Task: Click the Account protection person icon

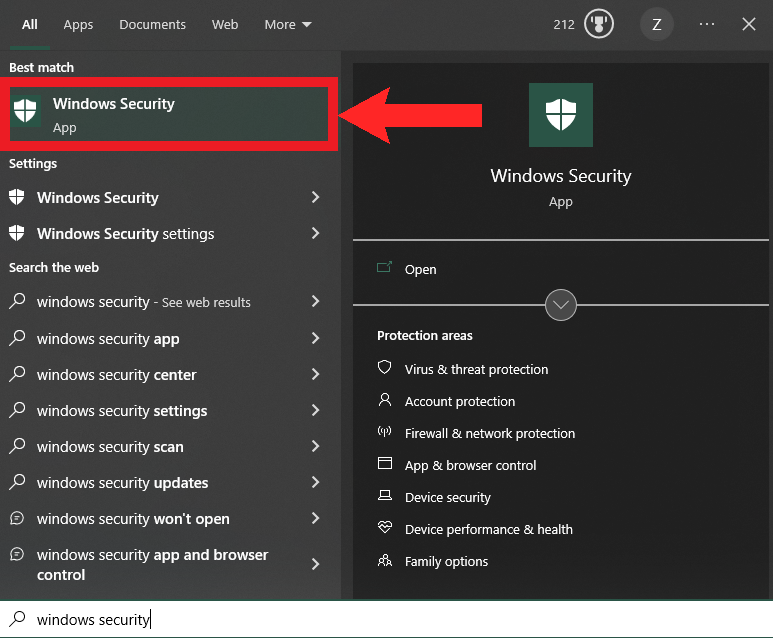Action: coord(384,401)
